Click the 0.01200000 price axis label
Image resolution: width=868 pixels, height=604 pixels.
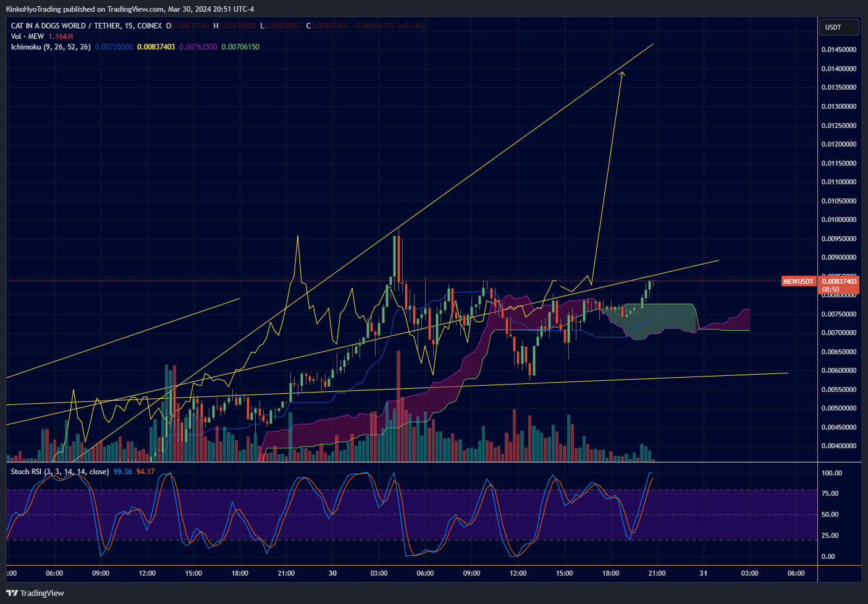tap(839, 144)
